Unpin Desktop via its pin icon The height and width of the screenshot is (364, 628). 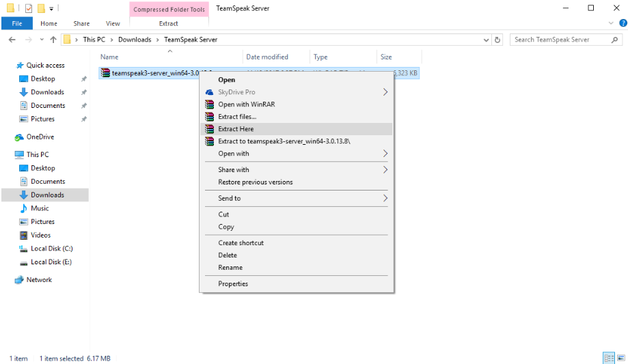click(x=83, y=79)
